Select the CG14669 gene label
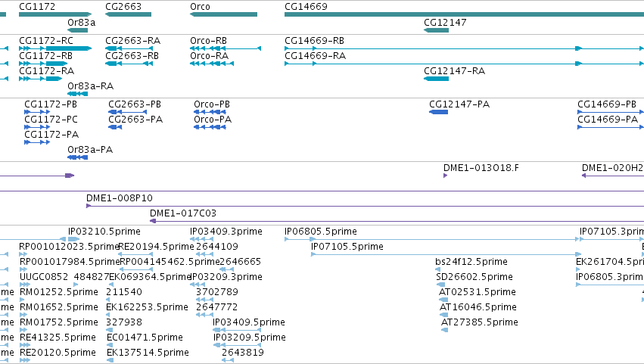The image size is (644, 364). click(306, 7)
